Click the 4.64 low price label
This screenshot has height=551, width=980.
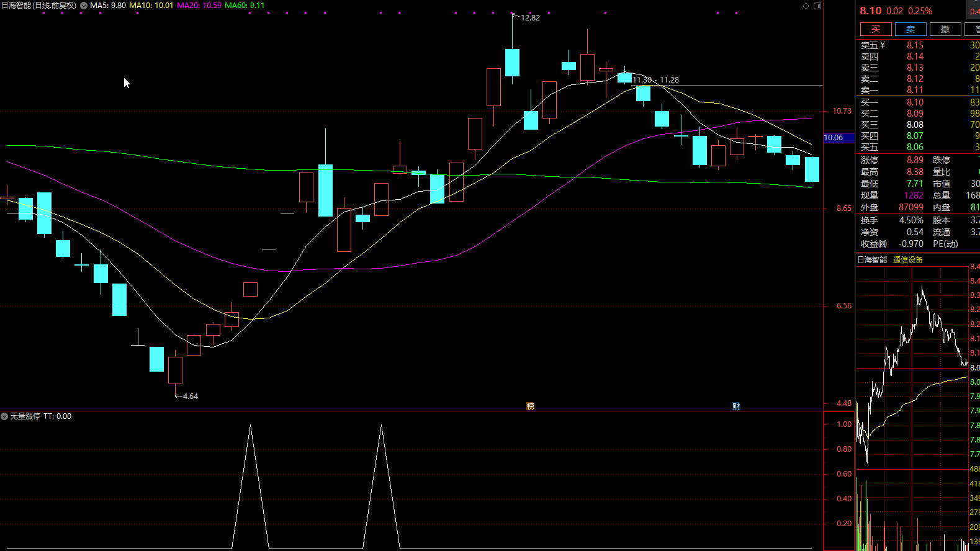coord(191,396)
